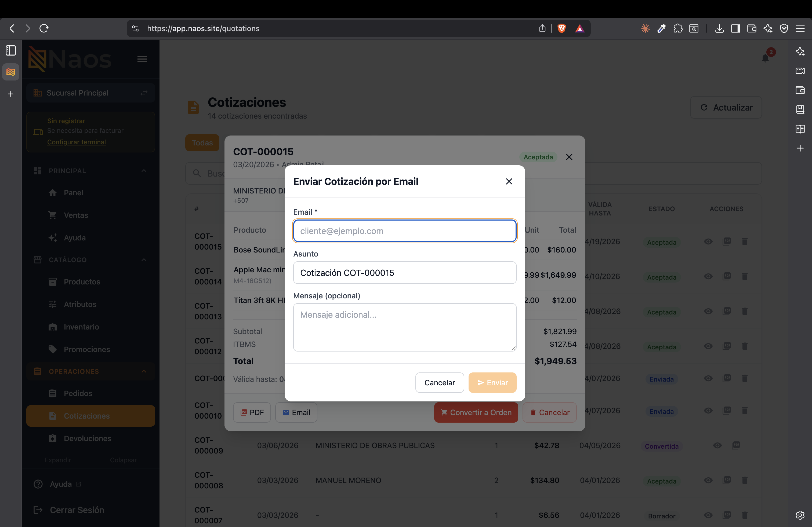Close the Enviar Cotización dialog
Viewport: 812px width, 527px height.
(509, 181)
